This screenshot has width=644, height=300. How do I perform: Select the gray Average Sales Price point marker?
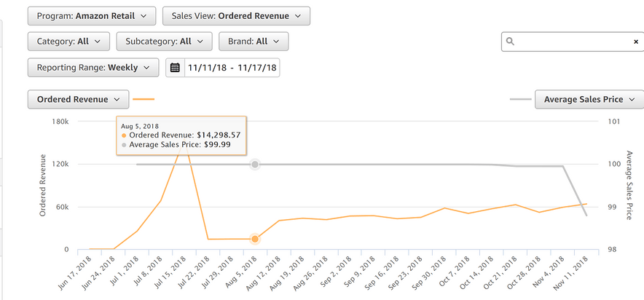click(255, 165)
